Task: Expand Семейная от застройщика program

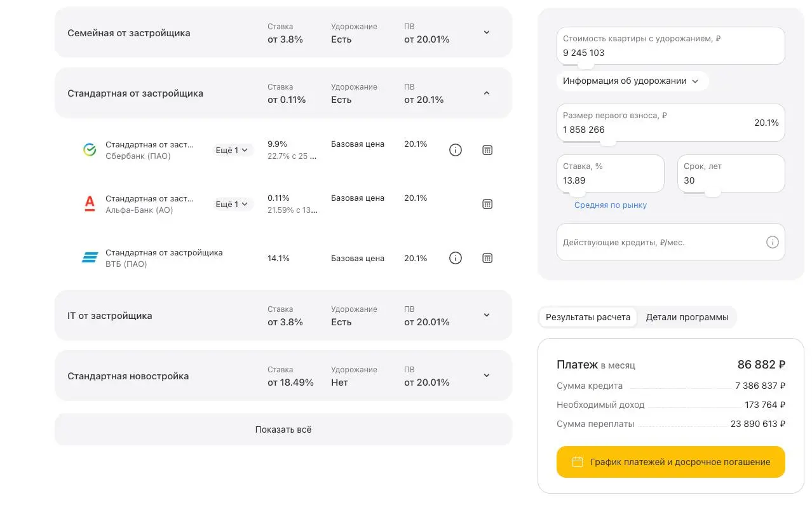Action: (x=487, y=32)
